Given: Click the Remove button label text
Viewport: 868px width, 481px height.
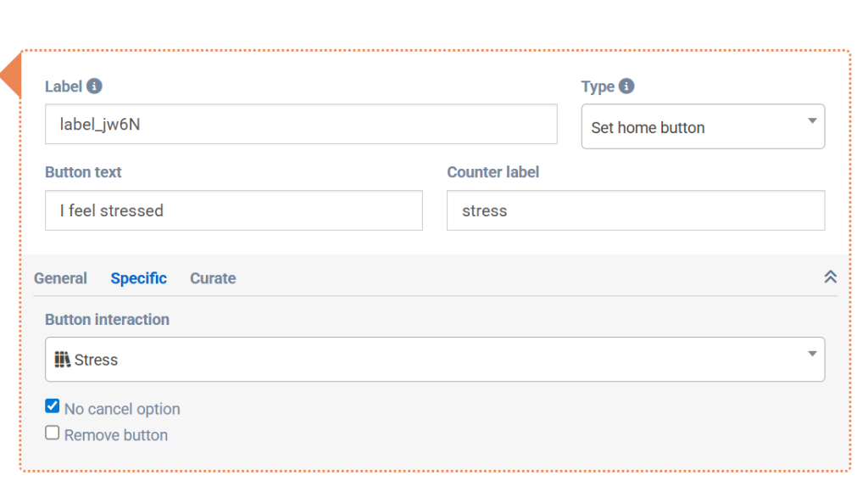Looking at the screenshot, I should 116,435.
